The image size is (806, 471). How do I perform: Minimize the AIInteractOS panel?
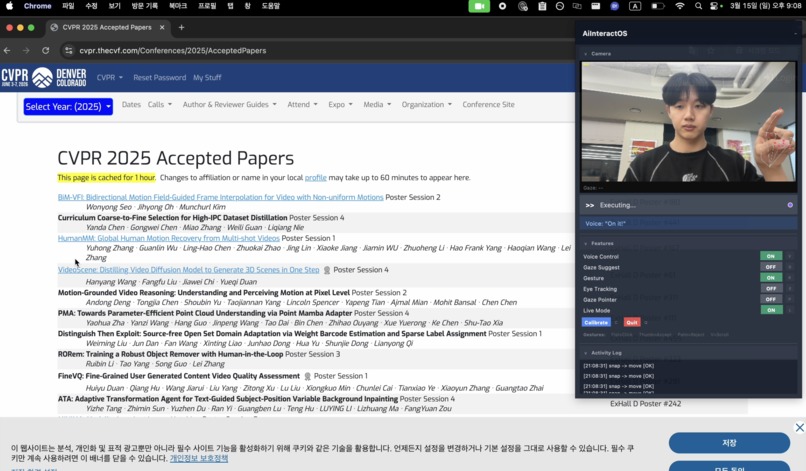click(795, 33)
